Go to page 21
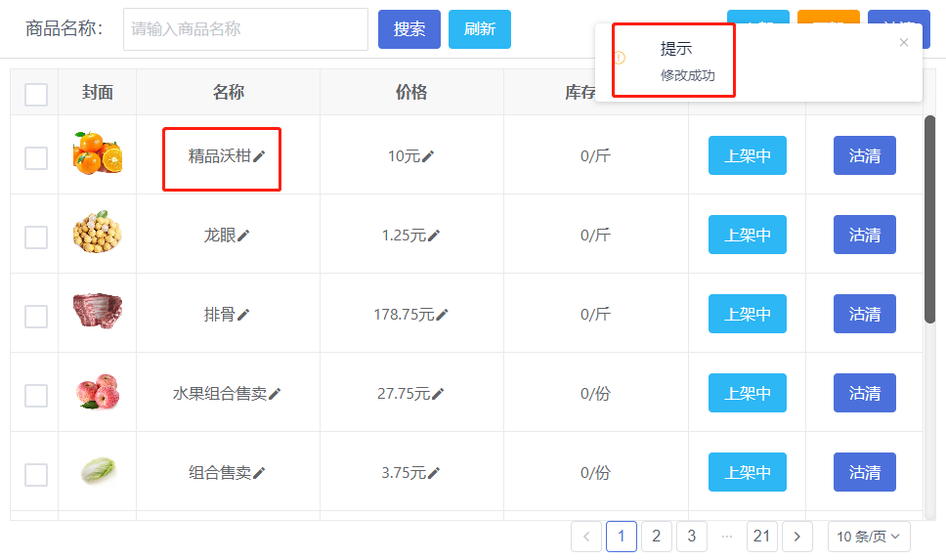The height and width of the screenshot is (560, 946). coord(762,537)
